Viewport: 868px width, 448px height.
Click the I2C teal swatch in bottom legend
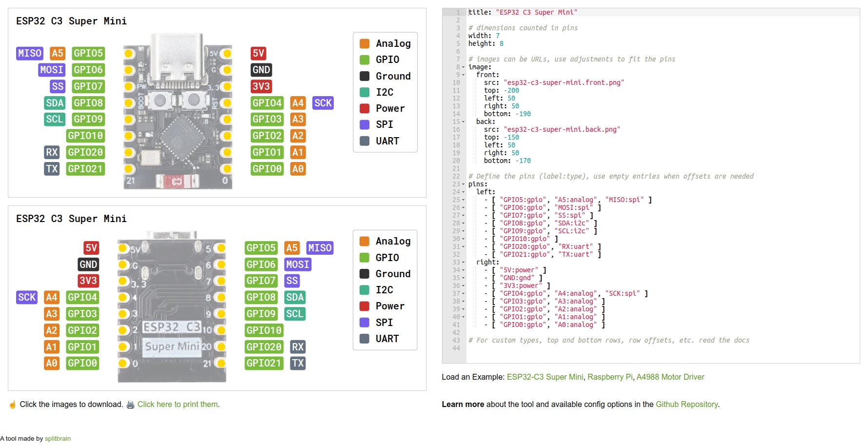tap(364, 290)
